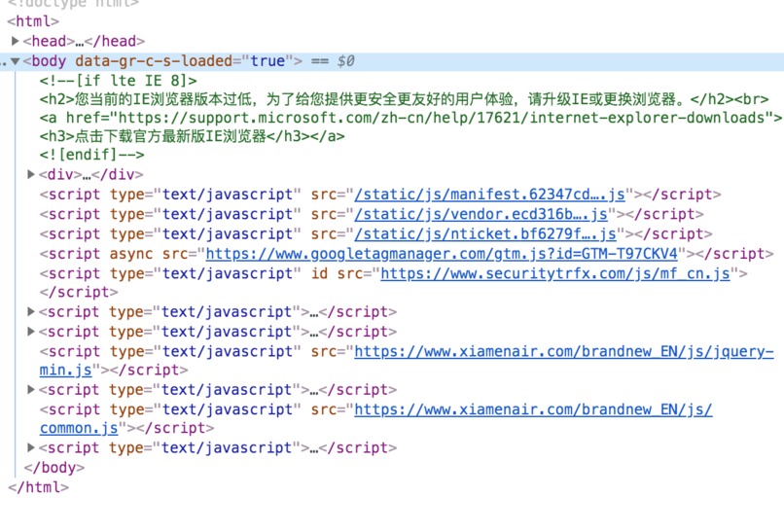Open the securitytrfx mf_cn.js link
This screenshot has width=784, height=532.
tap(555, 274)
